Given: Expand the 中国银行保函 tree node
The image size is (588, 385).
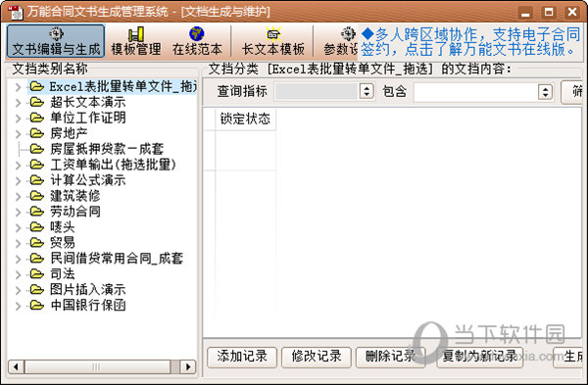Looking at the screenshot, I should tap(18, 306).
